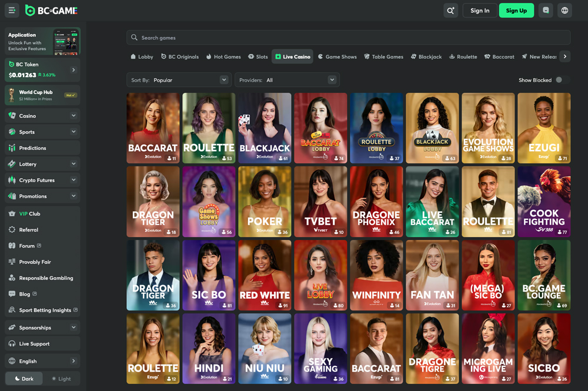The width and height of the screenshot is (588, 391).
Task: Click the Sport Betting Insights icon
Action: click(12, 310)
